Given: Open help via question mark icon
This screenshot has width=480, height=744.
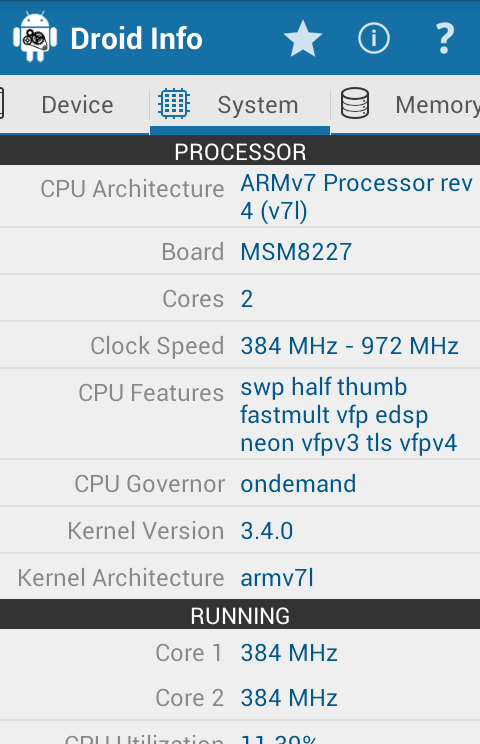Looking at the screenshot, I should point(444,38).
